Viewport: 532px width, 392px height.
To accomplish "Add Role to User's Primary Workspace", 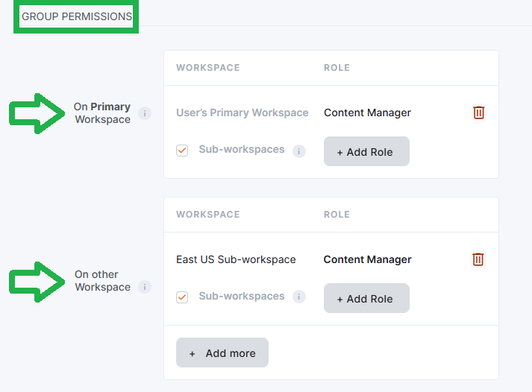I will (x=366, y=151).
